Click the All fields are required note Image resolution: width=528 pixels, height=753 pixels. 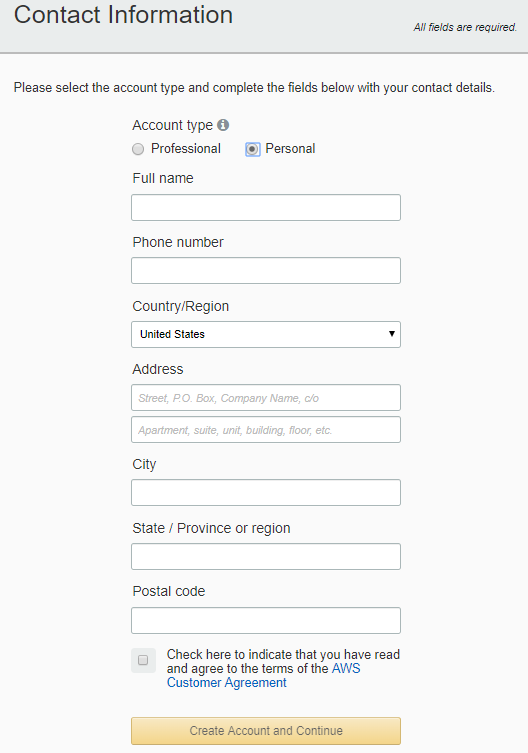(x=465, y=27)
